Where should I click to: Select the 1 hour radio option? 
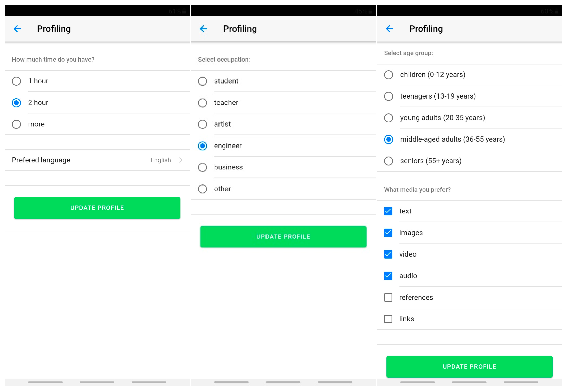pyautogui.click(x=16, y=81)
